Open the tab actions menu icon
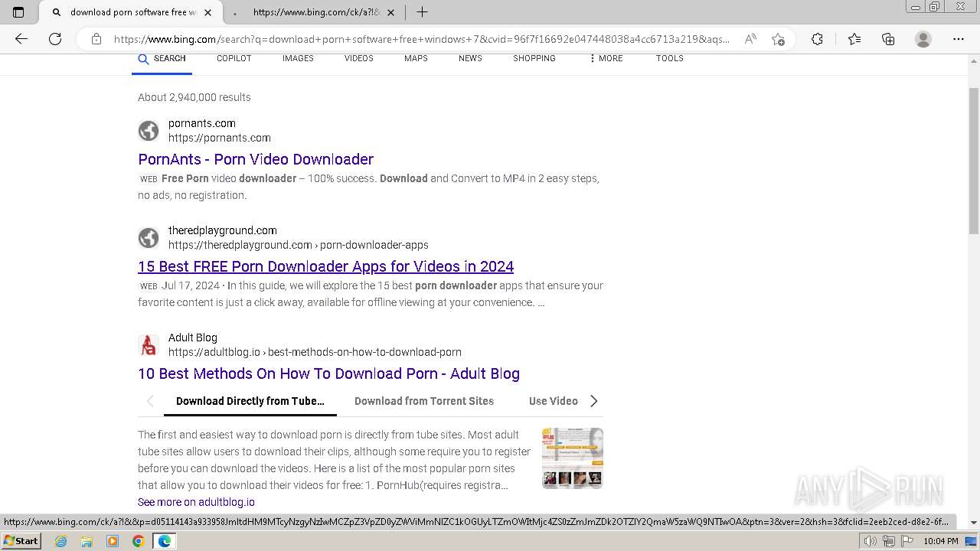 tap(18, 12)
